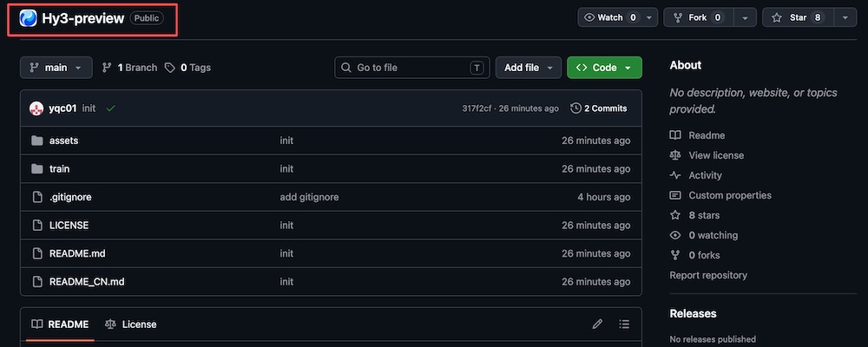The image size is (868, 347).
Task: Click '4 hours ago' timestamp on .gitignore
Action: point(604,197)
